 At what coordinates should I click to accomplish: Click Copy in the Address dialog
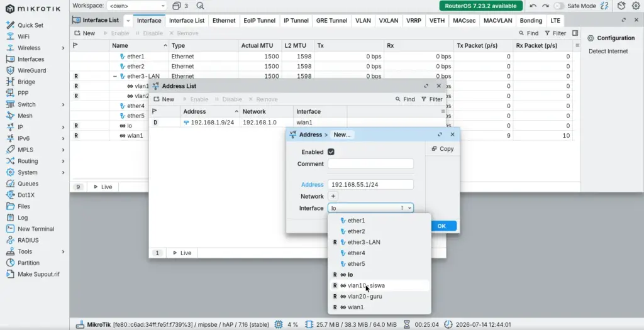click(442, 149)
